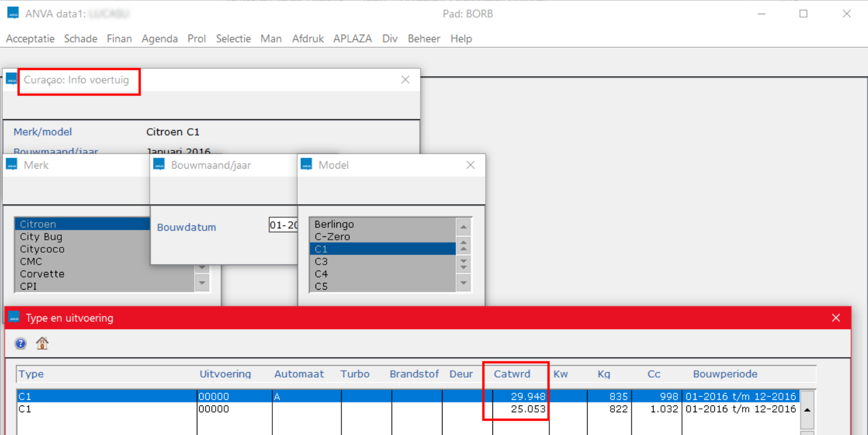Select City Bug in the Merk list
The height and width of the screenshot is (435, 868).
point(41,237)
